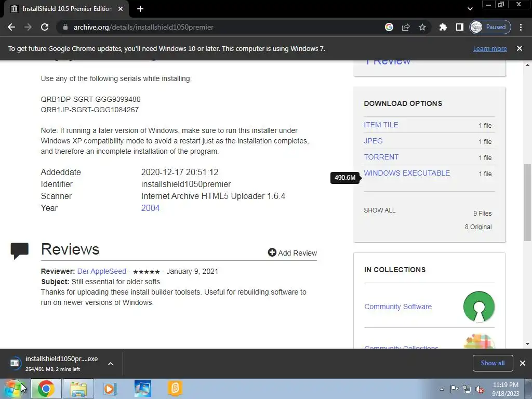Click SHOW ALL files
The height and width of the screenshot is (399, 532).
380,210
